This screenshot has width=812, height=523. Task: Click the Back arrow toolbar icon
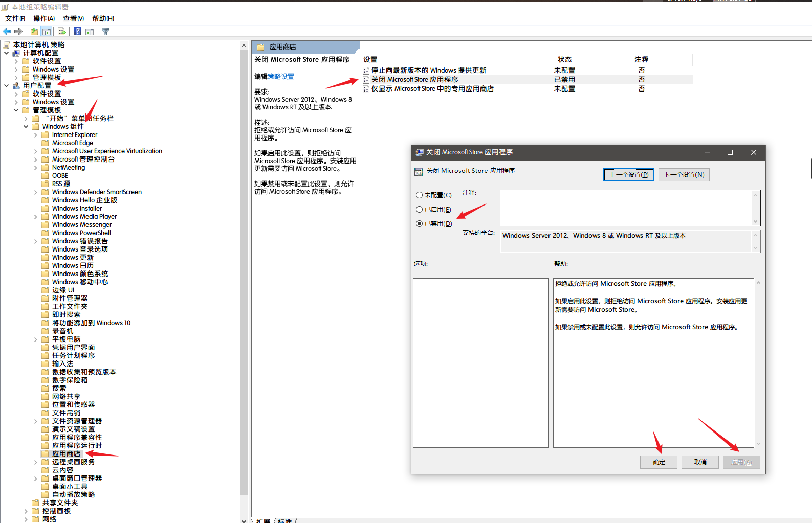(x=7, y=32)
